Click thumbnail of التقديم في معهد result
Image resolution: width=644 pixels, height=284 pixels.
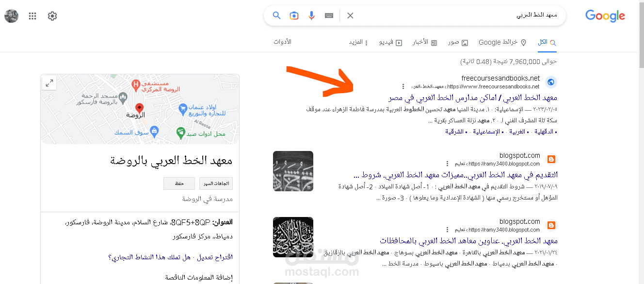click(293, 171)
